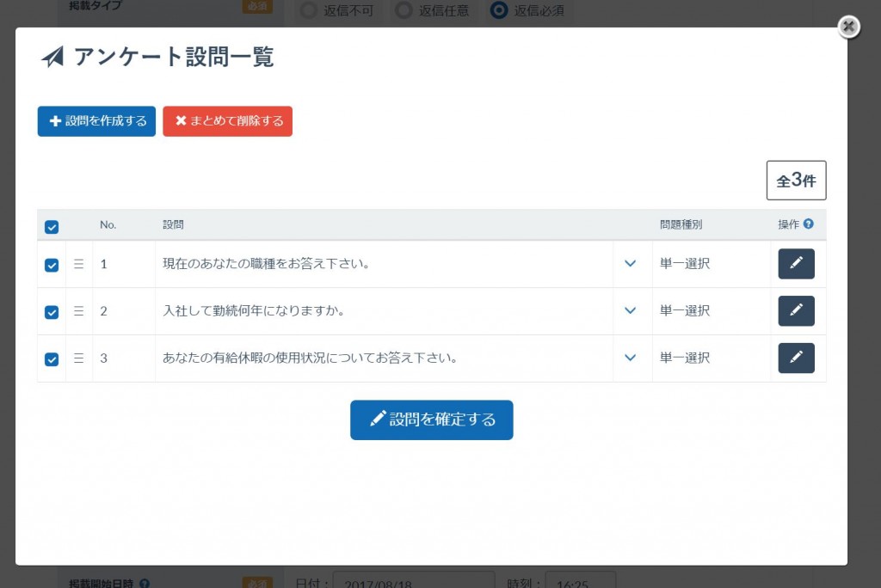The height and width of the screenshot is (588, 881).
Task: Click the reorder handle icon on row 2
Action: pyautogui.click(x=78, y=310)
